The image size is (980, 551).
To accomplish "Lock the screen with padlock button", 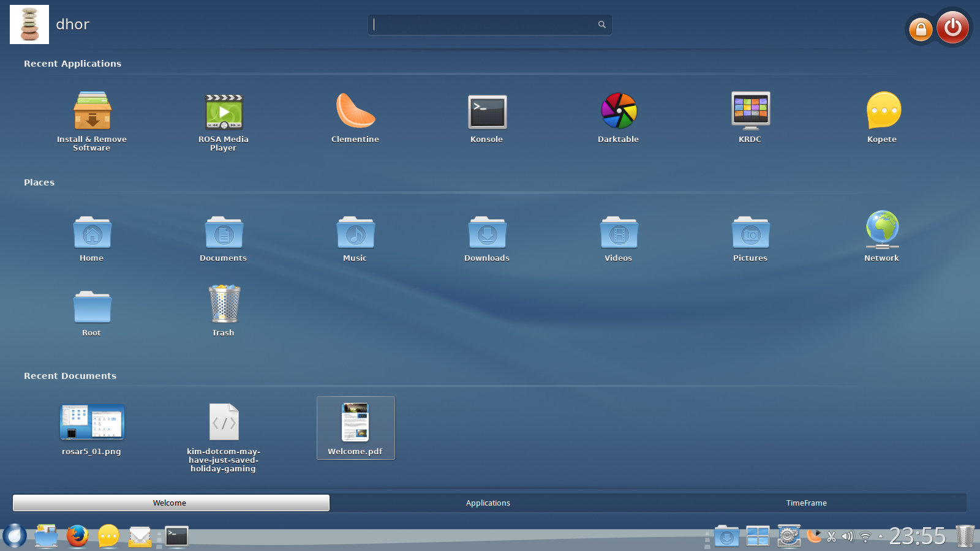I will coord(921,29).
